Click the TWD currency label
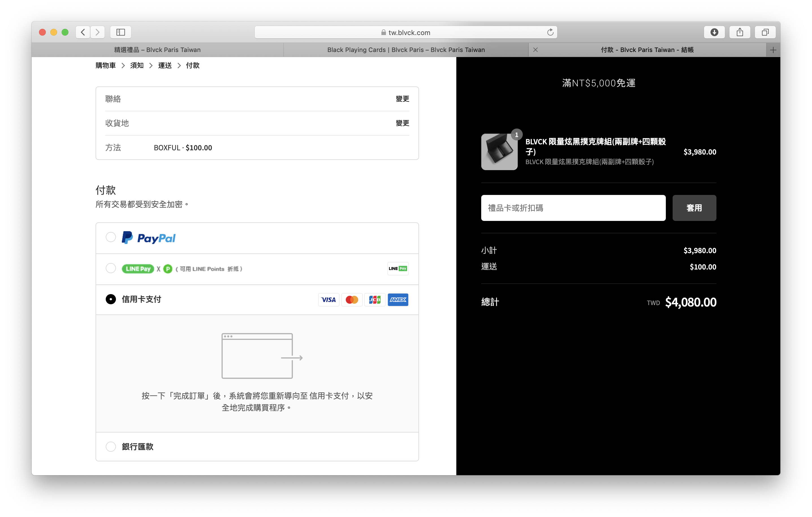Image resolution: width=812 pixels, height=517 pixels. [x=653, y=303]
